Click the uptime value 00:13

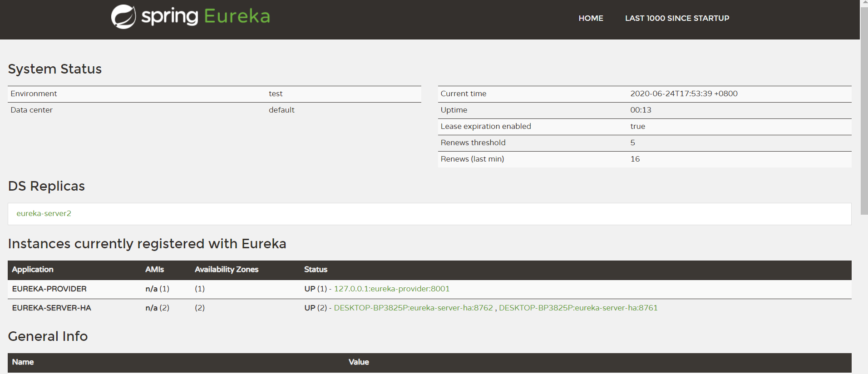tap(641, 110)
